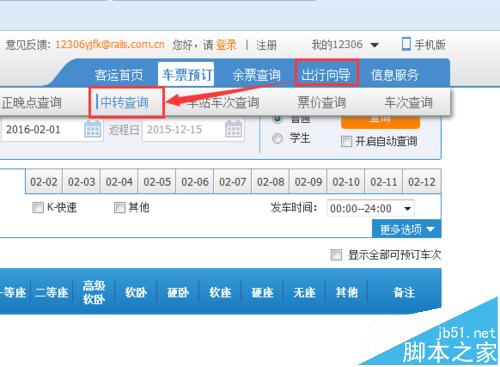The image size is (500, 367).
Task: Select date tab 02-03
Action: coord(81,182)
